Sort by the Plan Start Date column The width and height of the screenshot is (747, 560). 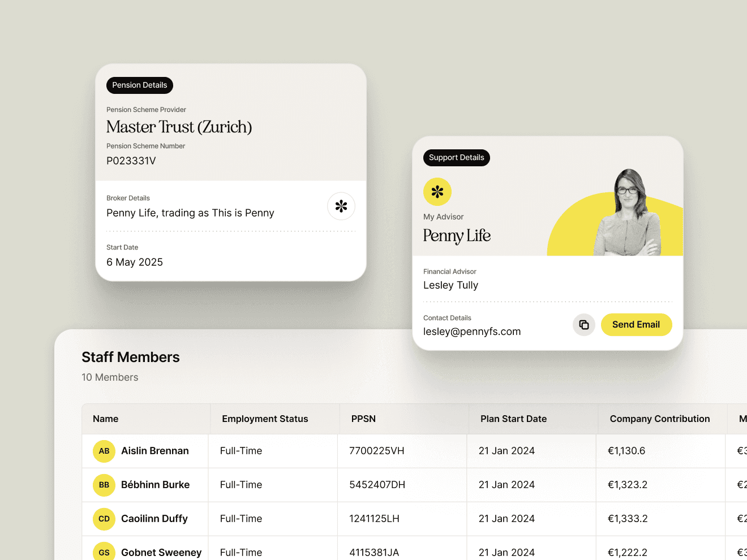pos(513,419)
